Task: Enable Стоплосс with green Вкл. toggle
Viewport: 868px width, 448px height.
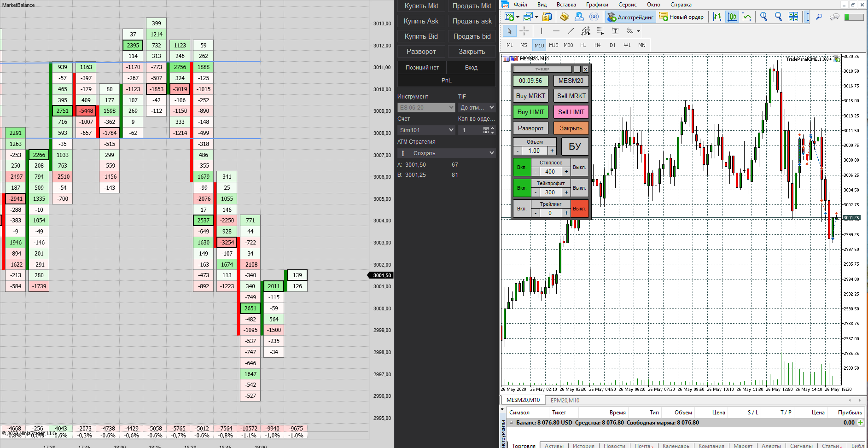Action: (522, 167)
